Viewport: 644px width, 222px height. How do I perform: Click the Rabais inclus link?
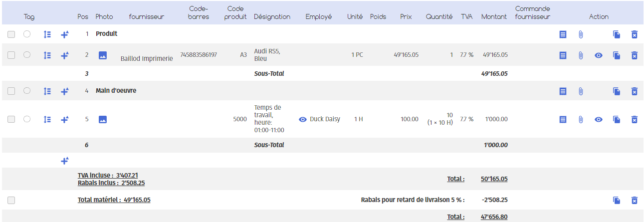[x=111, y=183]
